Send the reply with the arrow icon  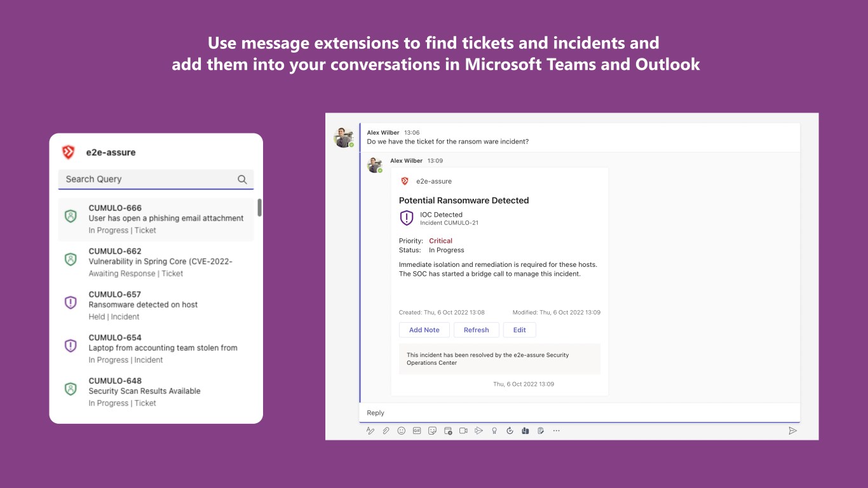click(792, 431)
